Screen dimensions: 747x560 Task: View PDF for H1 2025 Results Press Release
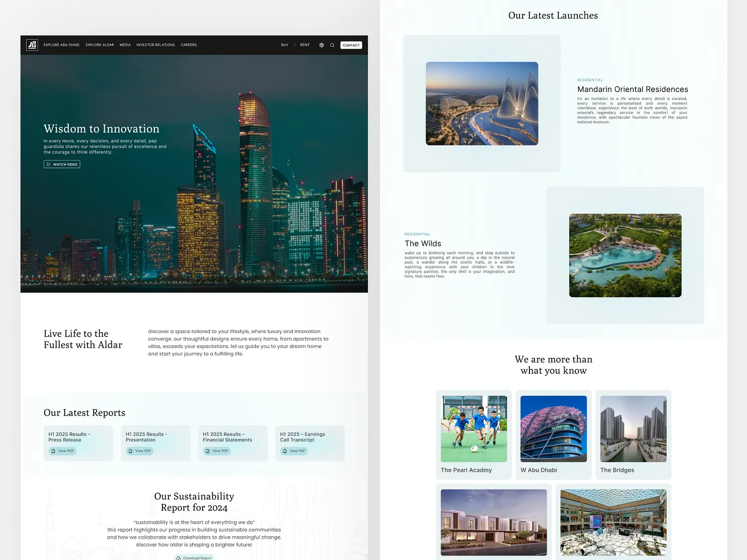click(63, 451)
